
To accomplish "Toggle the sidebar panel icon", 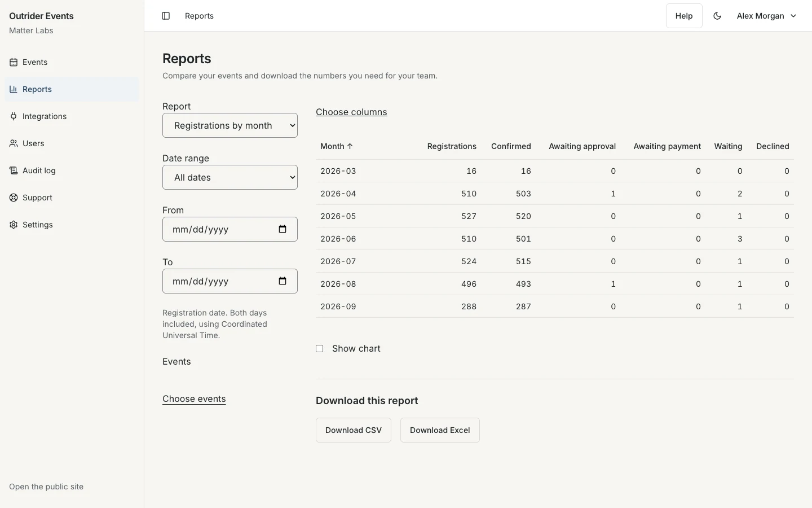I will click(x=166, y=16).
